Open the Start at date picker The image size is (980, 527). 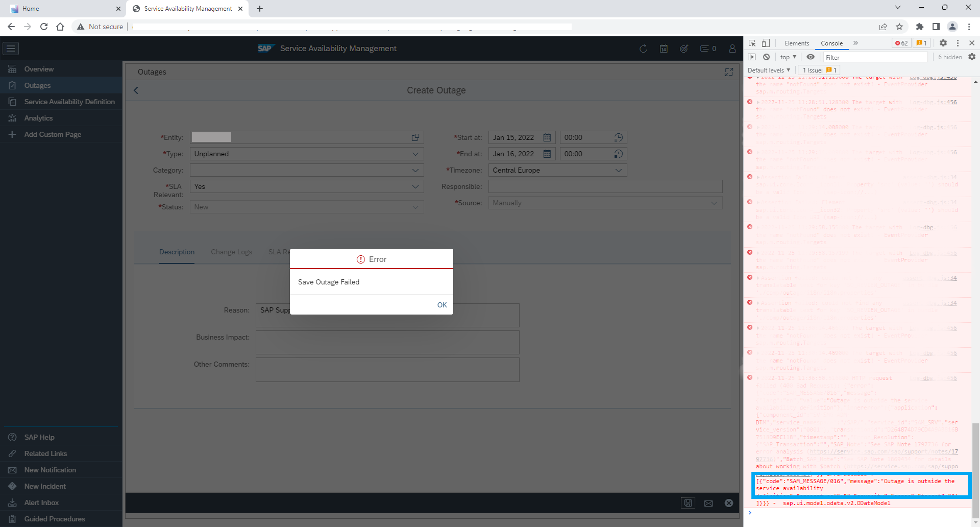point(547,137)
